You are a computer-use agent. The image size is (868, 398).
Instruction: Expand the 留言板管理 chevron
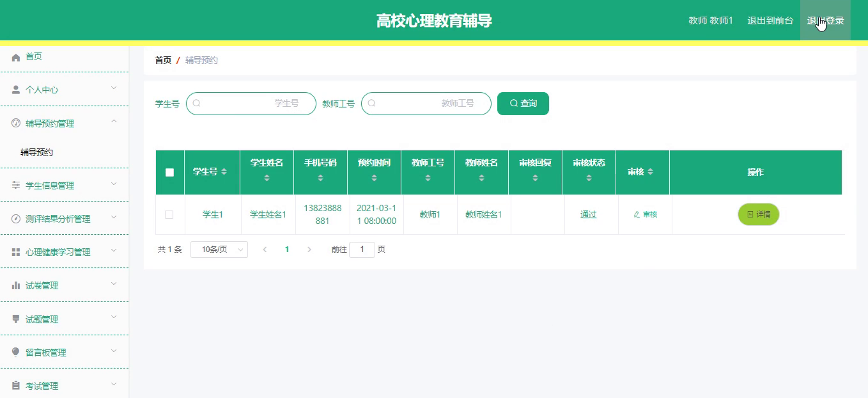[114, 350]
